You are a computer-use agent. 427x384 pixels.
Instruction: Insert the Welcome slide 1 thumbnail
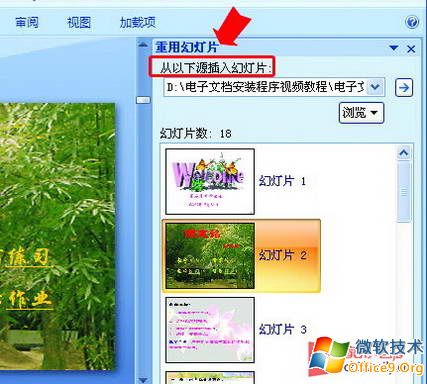pos(210,181)
